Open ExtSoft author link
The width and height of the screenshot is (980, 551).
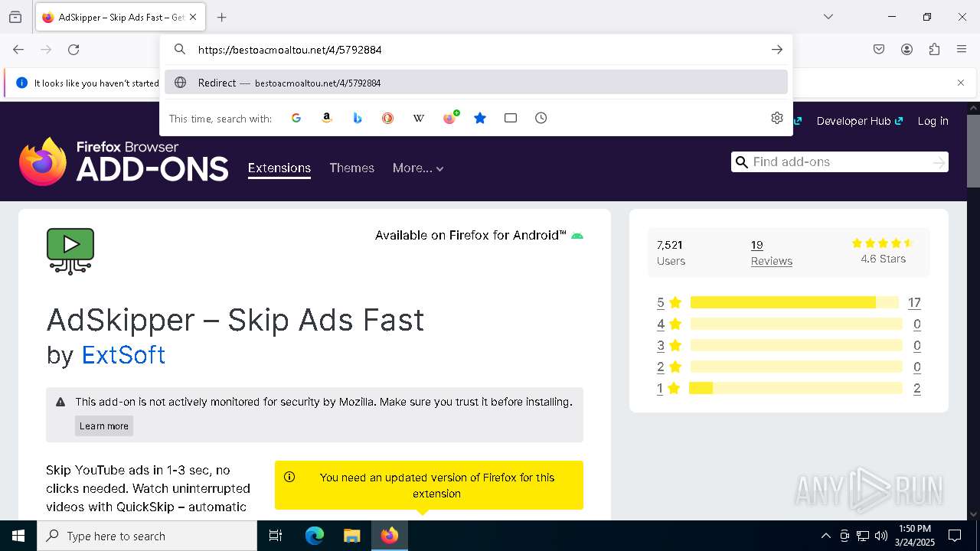click(x=123, y=355)
